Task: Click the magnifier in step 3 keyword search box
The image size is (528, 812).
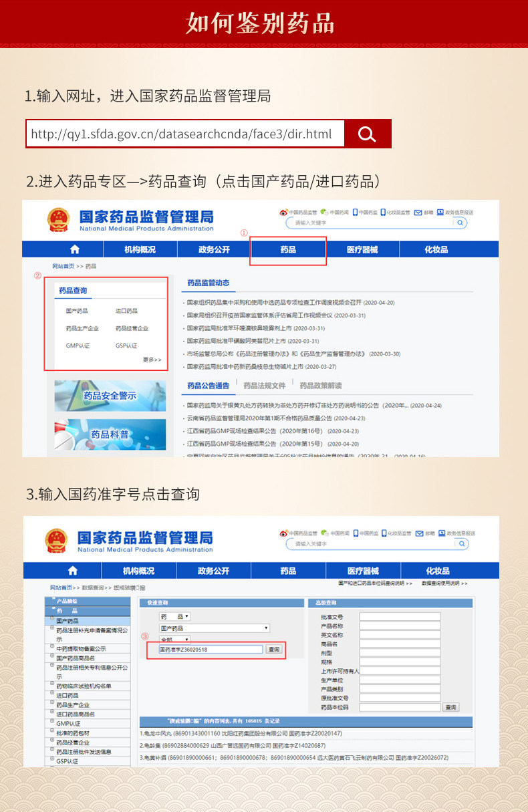Action: pyautogui.click(x=462, y=544)
